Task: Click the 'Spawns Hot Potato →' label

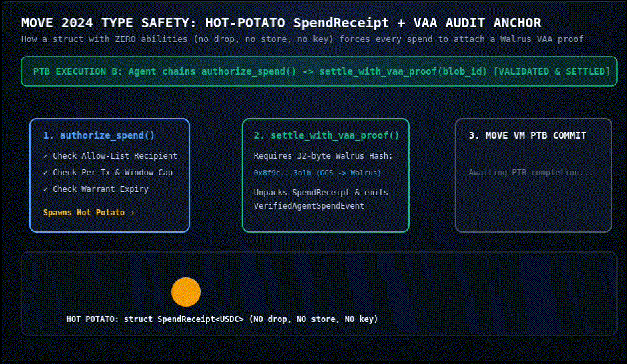Action: [89, 213]
